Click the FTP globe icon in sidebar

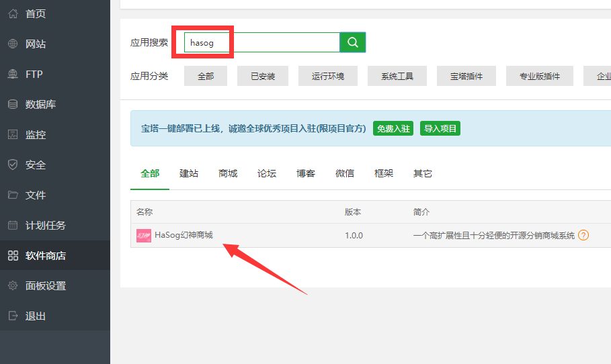tap(13, 74)
